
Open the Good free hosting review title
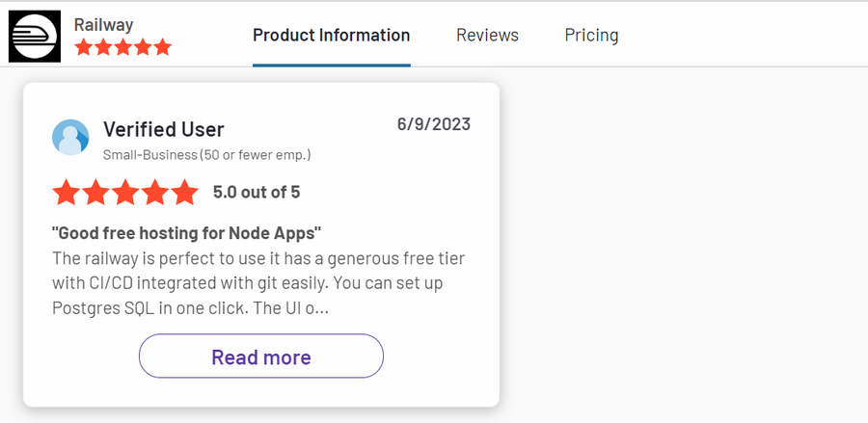(186, 233)
